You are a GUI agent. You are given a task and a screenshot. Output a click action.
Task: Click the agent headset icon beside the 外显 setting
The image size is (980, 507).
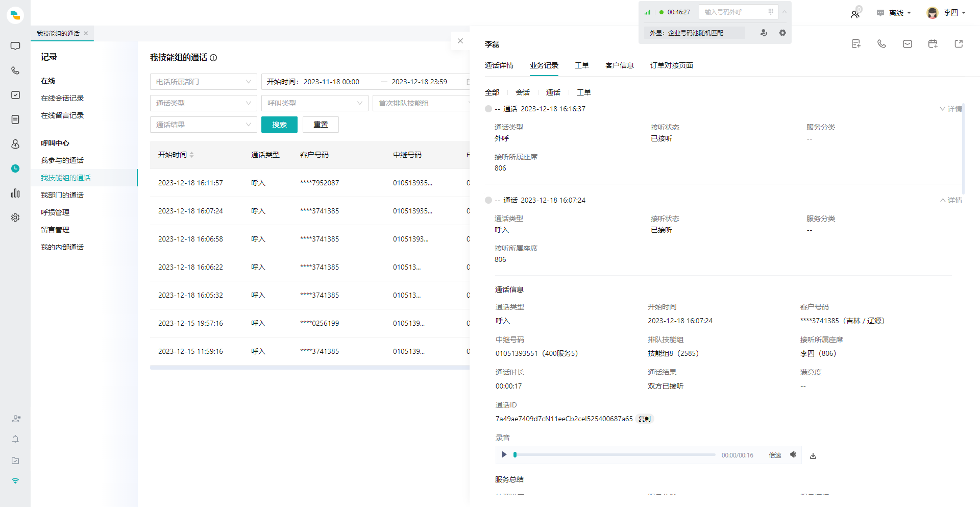(x=764, y=33)
